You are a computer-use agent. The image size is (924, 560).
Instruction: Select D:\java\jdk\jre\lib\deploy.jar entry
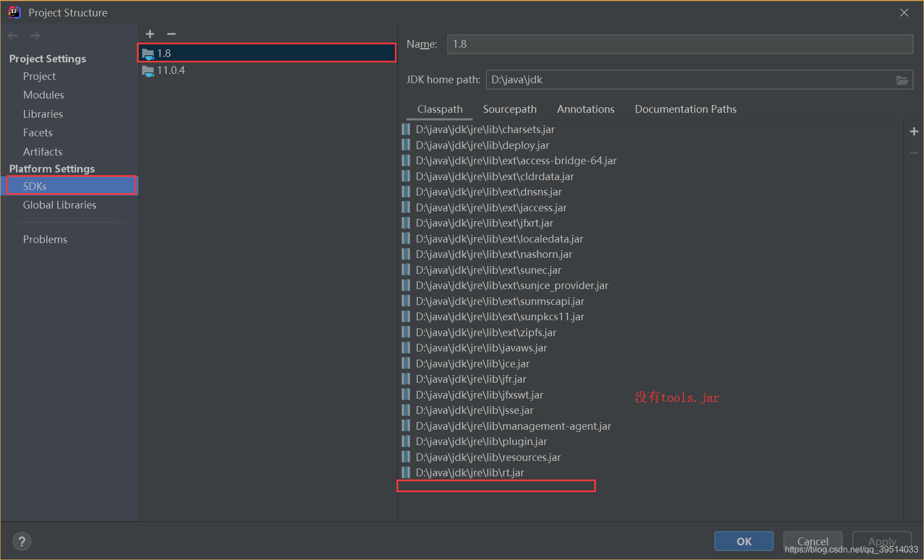coord(482,145)
